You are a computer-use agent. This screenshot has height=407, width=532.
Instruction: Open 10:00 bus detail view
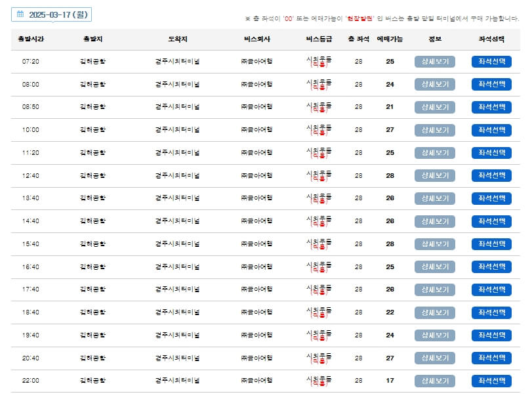[435, 130]
